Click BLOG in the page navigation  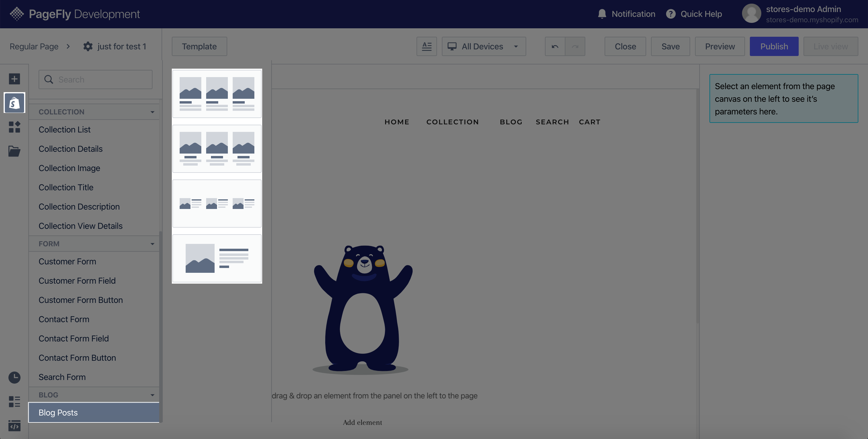(x=511, y=122)
